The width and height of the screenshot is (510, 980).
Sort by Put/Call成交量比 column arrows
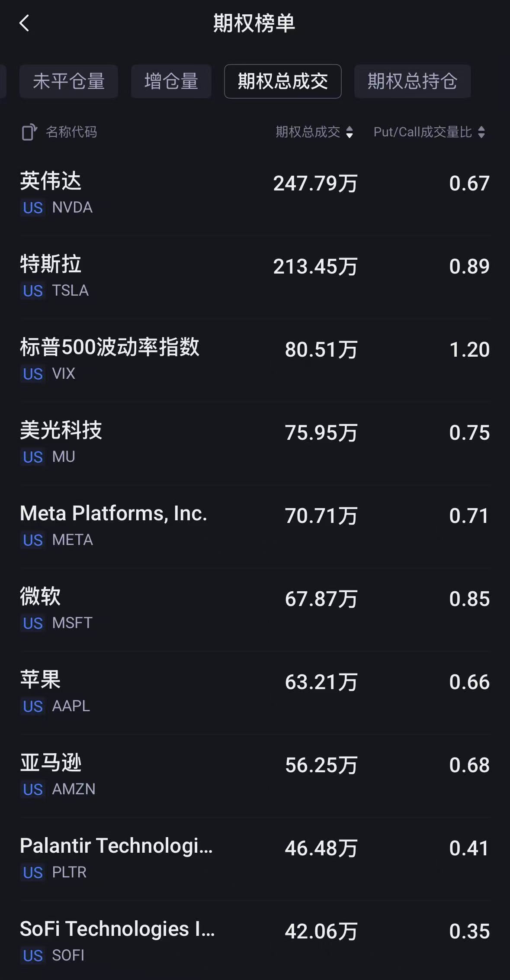click(481, 132)
